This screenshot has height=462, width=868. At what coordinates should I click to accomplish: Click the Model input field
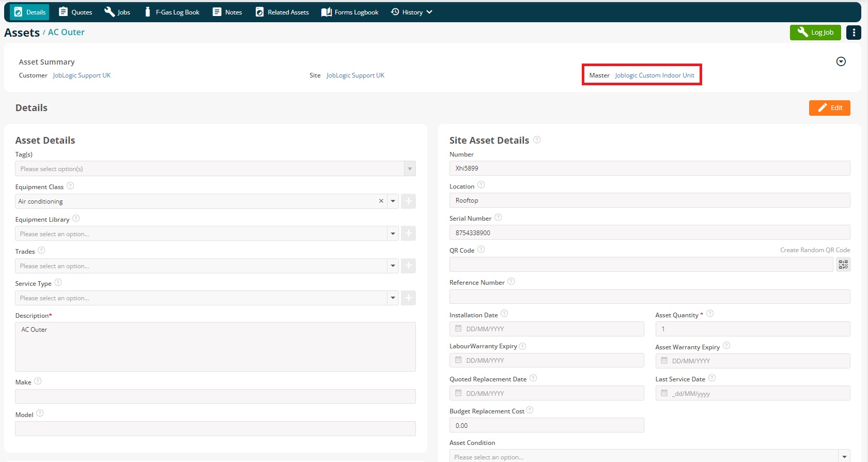(215, 428)
